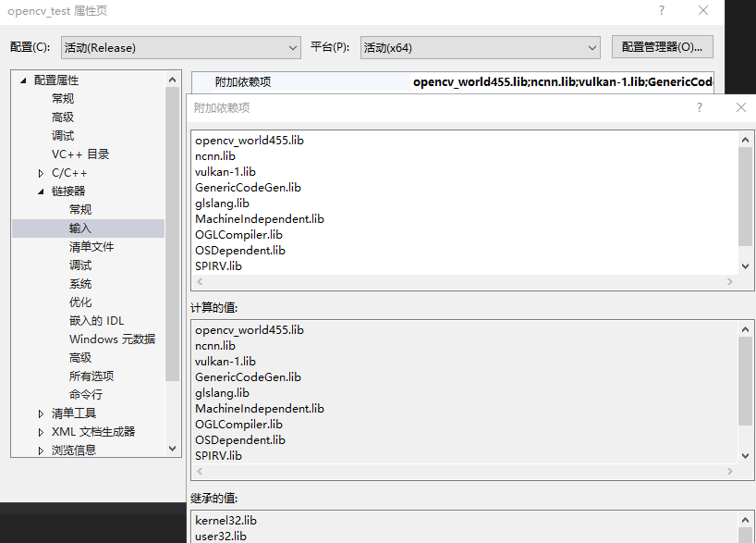Click opencv_world455.lib in the edit box
Screen dimensions: 756x543
pos(250,141)
